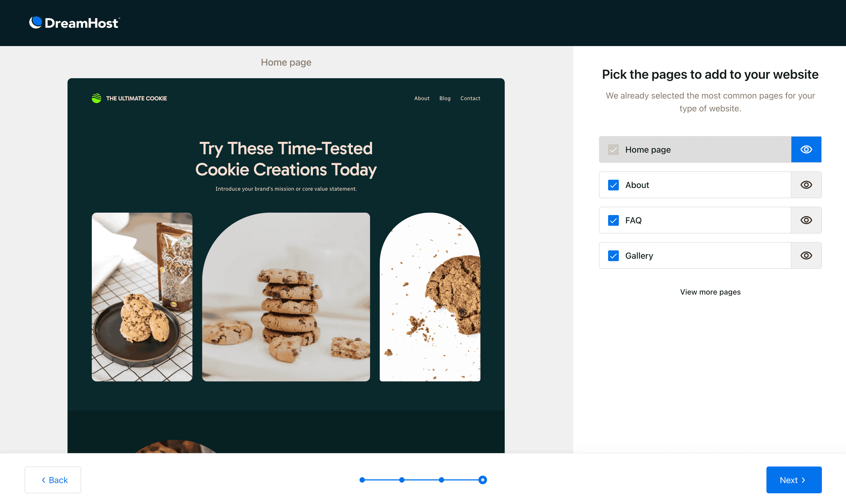This screenshot has width=846, height=504.
Task: Open Blog from the preview navbar
Action: (x=445, y=98)
